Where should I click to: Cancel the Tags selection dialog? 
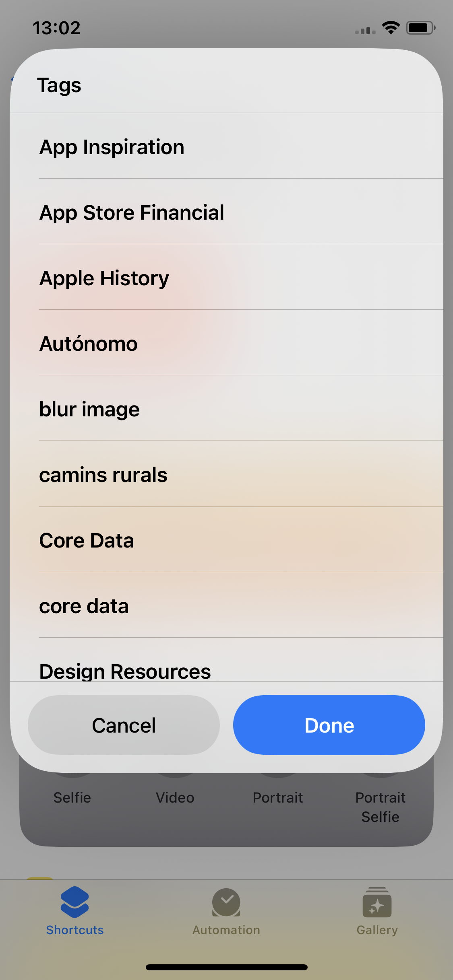[124, 725]
